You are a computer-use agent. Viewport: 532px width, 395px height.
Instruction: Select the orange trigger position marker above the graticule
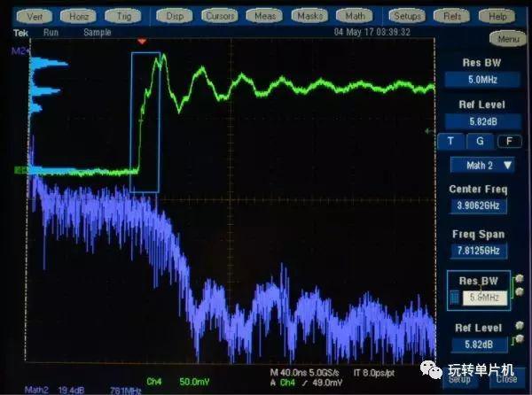pos(142,42)
